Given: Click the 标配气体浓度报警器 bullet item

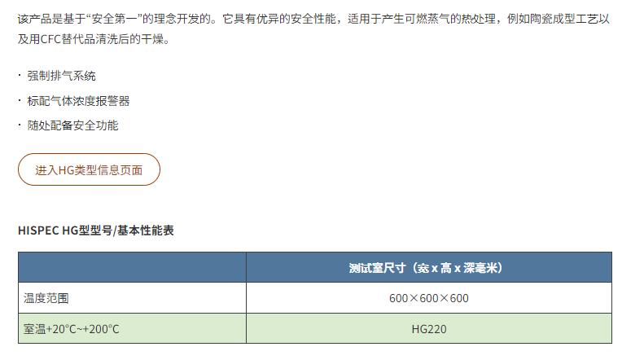Looking at the screenshot, I should pos(78,101).
